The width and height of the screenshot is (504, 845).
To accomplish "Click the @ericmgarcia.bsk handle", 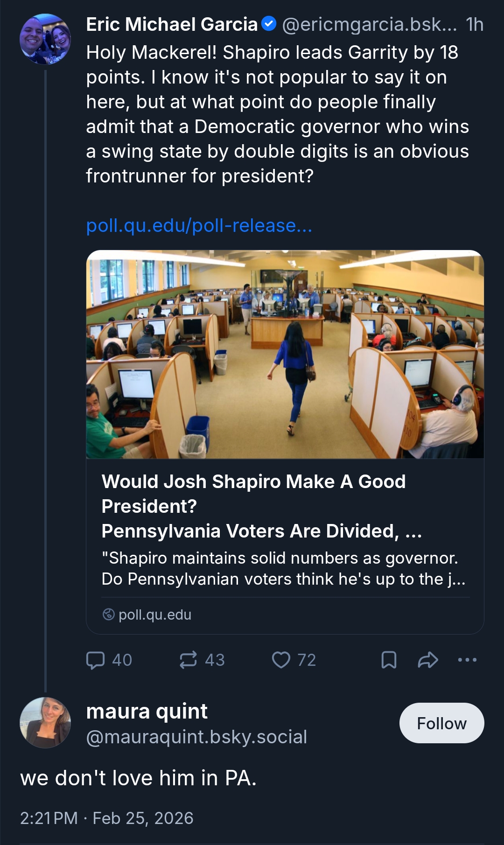I will click(x=369, y=24).
